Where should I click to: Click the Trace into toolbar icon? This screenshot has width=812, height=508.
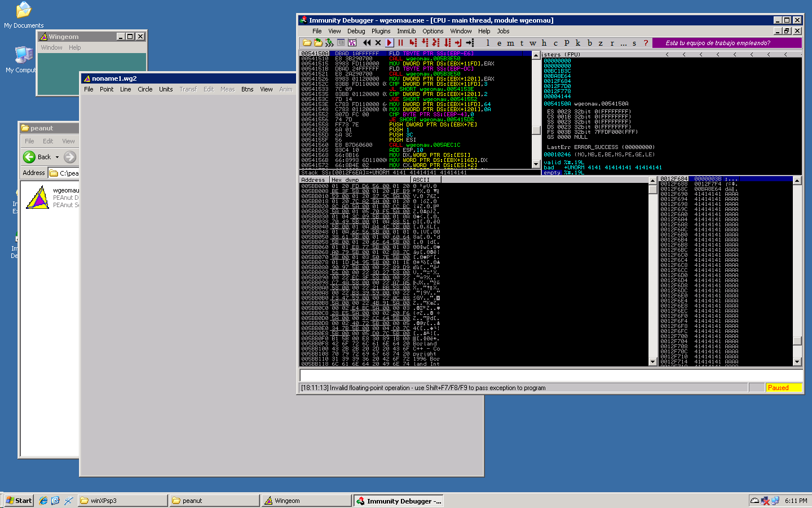[436, 43]
